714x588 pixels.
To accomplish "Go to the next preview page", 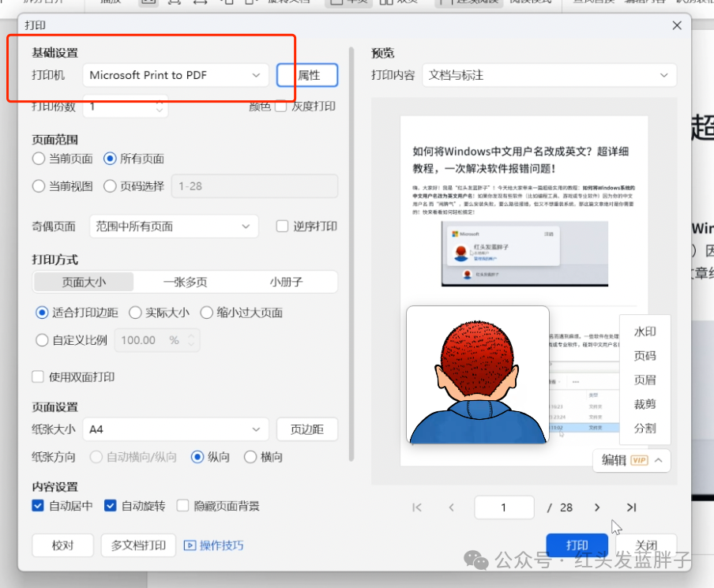I will click(x=597, y=507).
